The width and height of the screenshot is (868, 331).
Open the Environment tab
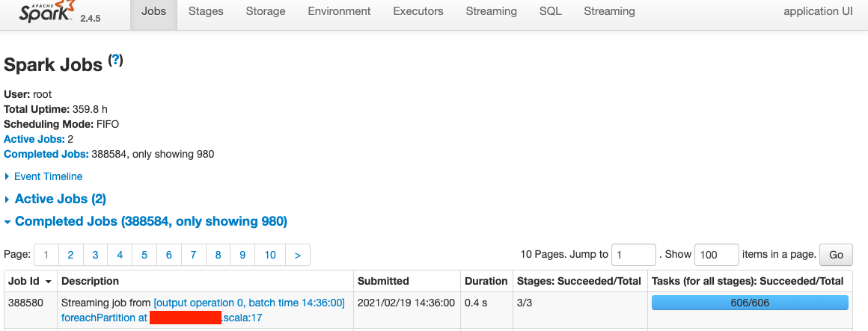pos(339,11)
